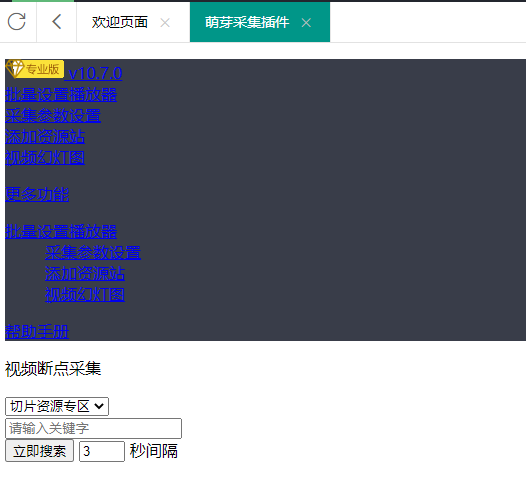Open the top 采集参数设置 link
The height and width of the screenshot is (504, 526).
(x=53, y=116)
